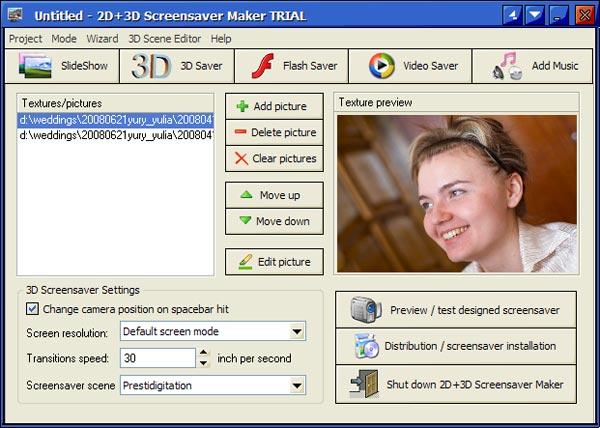Screen dimensions: 600x428
Task: Toggle Change camera position on spacebar hit
Action: (x=33, y=309)
